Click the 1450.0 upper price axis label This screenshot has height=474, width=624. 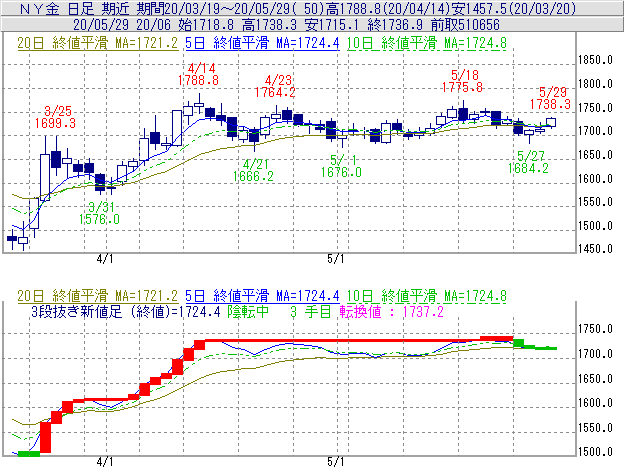pos(595,249)
